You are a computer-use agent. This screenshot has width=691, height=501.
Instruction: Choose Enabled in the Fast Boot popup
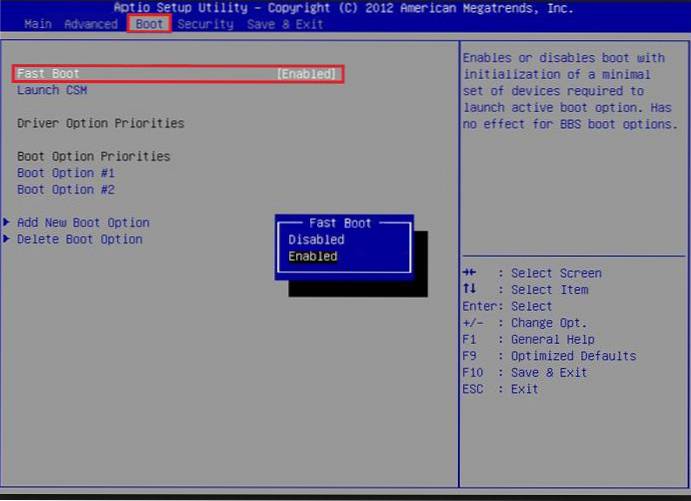tap(313, 257)
